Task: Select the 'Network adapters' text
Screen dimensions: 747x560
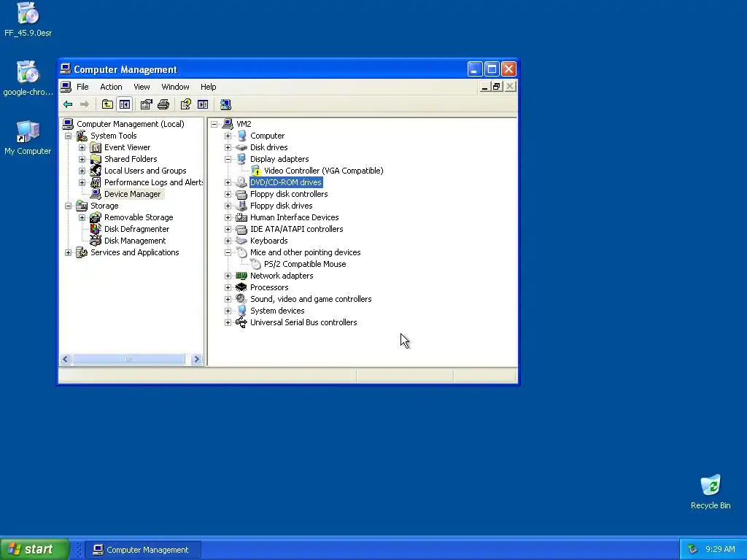Action: 282,276
